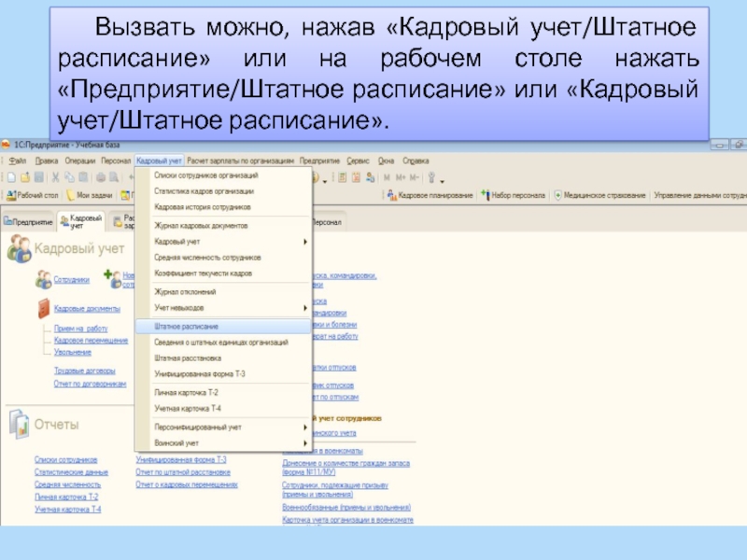Open the Статистические данные report link
747x560 pixels.
tap(71, 472)
